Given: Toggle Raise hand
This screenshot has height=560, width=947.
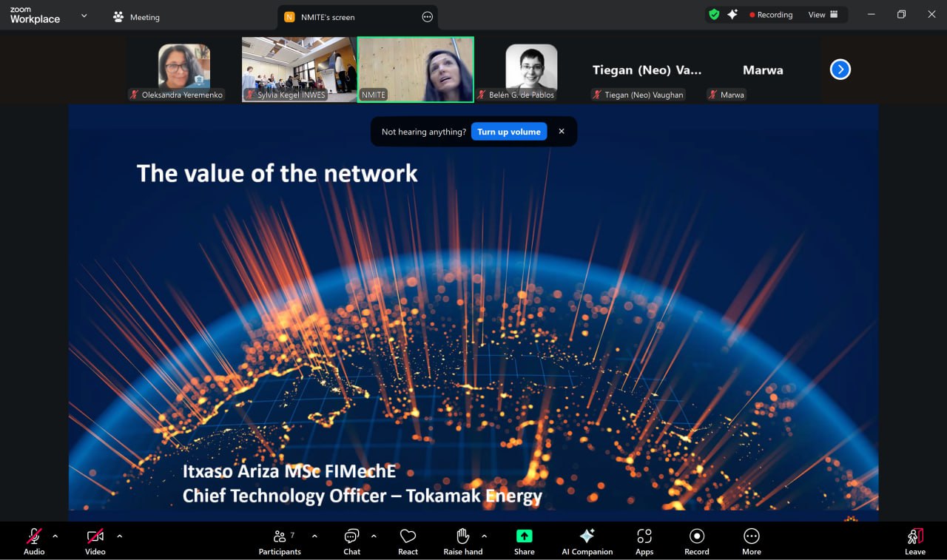Looking at the screenshot, I should (462, 541).
